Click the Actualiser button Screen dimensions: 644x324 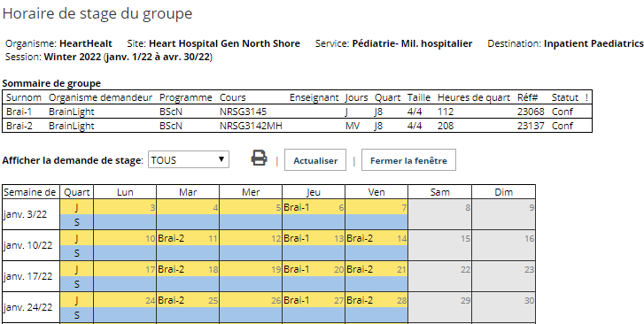coord(315,160)
